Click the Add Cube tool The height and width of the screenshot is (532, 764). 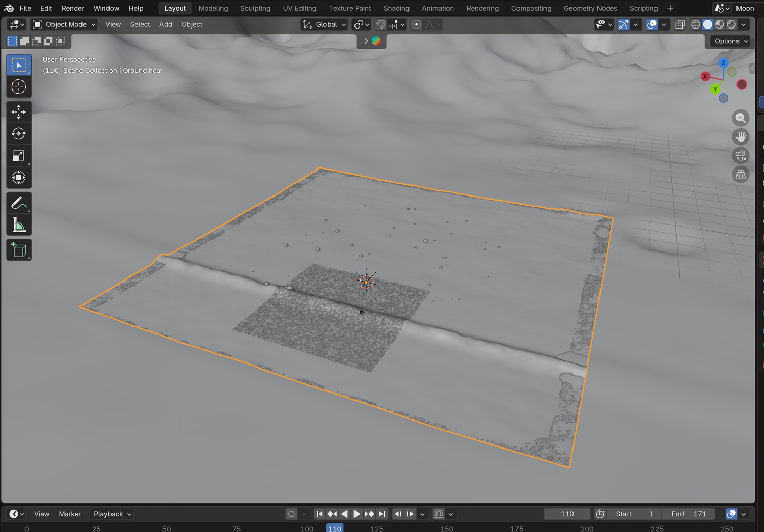(x=19, y=250)
